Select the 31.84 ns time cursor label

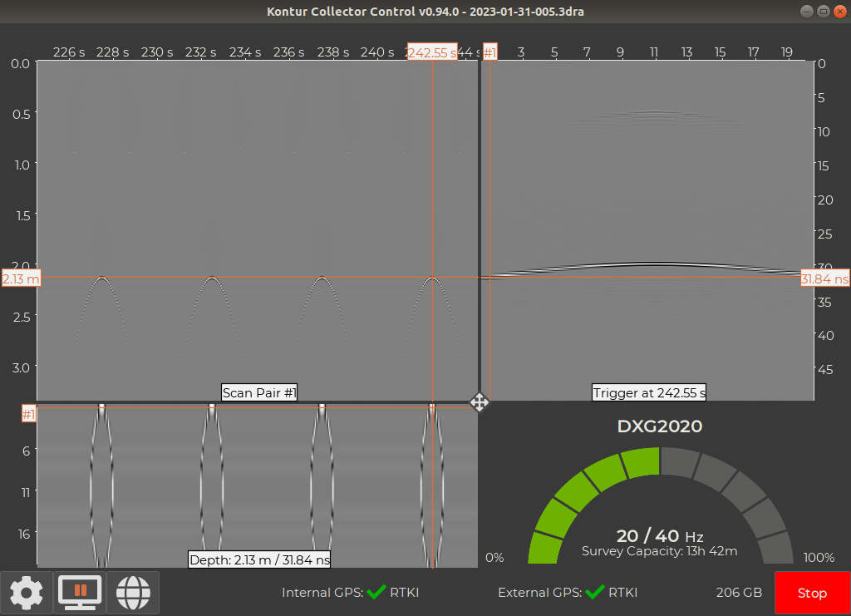pyautogui.click(x=825, y=279)
